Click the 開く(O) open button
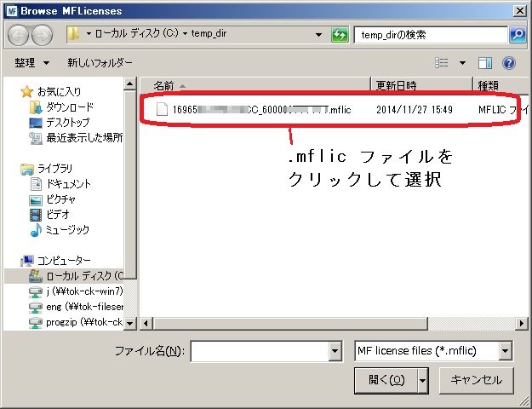The height and width of the screenshot is (409, 532). (386, 381)
